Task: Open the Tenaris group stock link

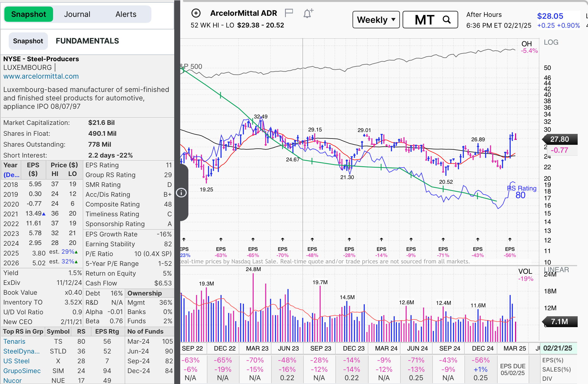Action: click(14, 341)
